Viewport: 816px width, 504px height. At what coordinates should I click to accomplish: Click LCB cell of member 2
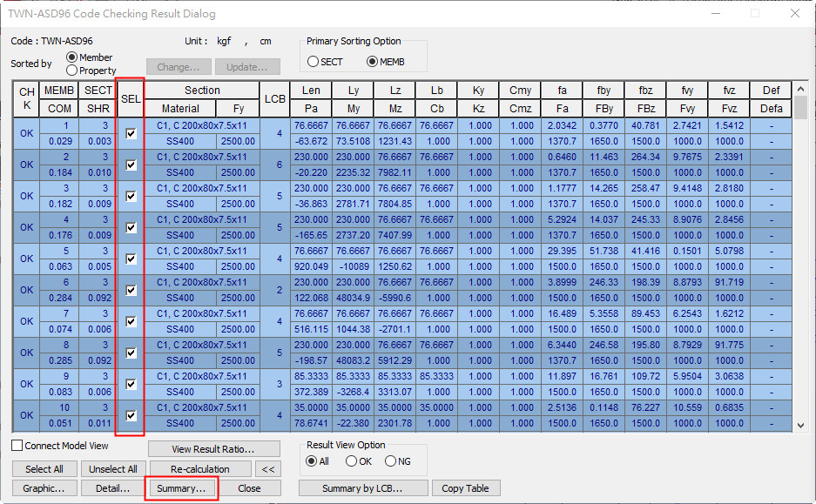(275, 165)
